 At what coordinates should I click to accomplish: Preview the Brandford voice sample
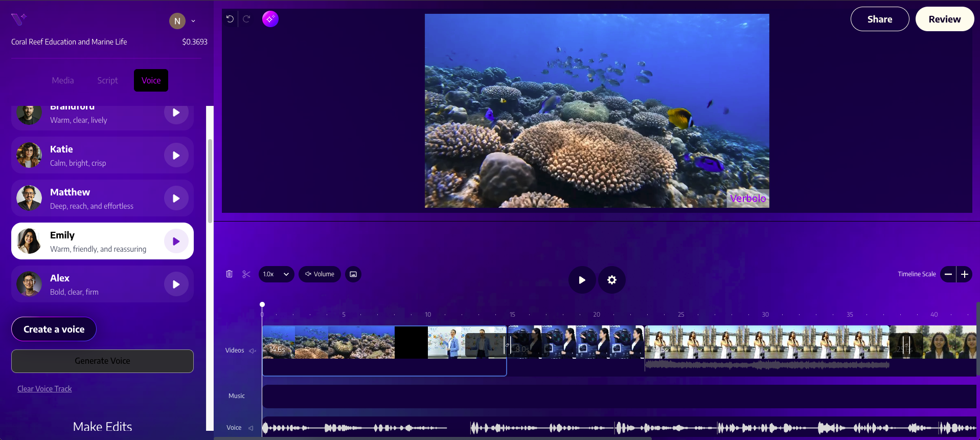click(x=176, y=113)
